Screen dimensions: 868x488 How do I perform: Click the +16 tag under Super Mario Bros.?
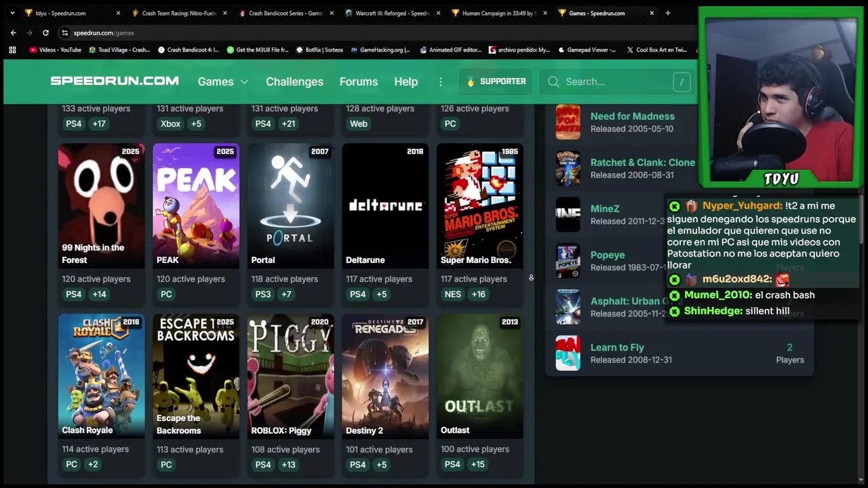[479, 294]
